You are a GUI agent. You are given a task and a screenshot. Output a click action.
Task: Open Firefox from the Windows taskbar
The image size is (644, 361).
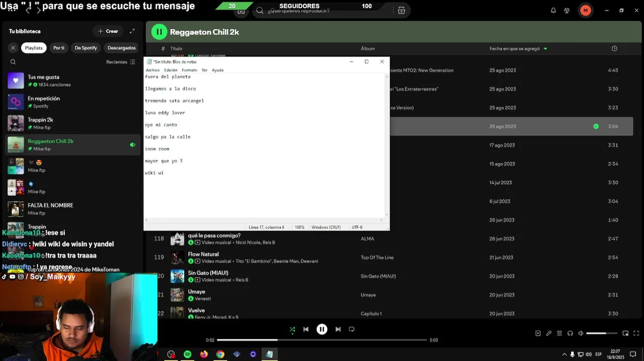pyautogui.click(x=204, y=354)
